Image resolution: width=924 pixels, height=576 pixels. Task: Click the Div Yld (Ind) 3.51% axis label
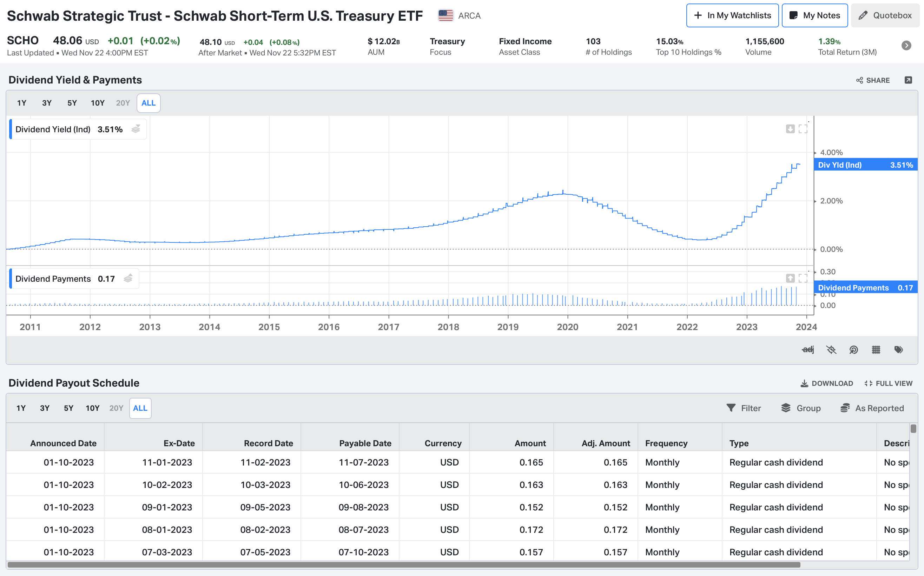tap(866, 165)
